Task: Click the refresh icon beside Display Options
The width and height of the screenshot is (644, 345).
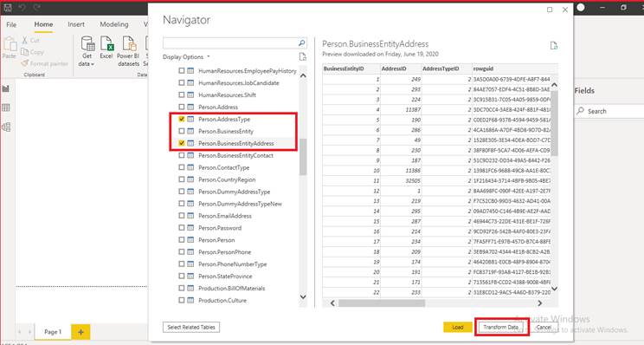Action: pyautogui.click(x=303, y=56)
